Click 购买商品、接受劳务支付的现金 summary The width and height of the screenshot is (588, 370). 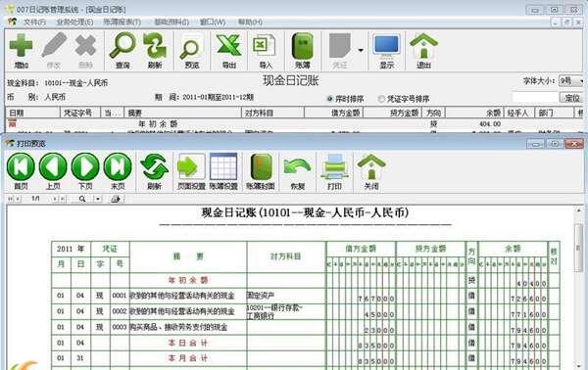[178, 327]
